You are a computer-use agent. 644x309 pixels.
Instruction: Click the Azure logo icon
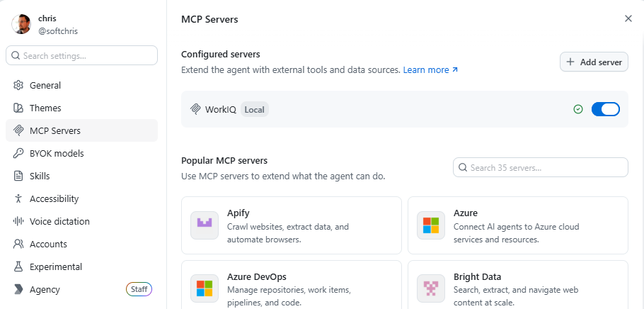coord(431,225)
